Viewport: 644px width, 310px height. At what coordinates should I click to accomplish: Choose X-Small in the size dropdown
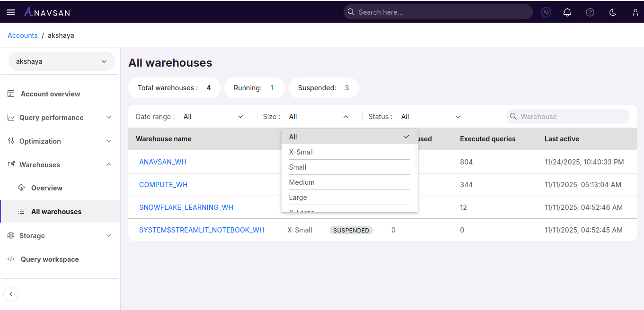pos(301,152)
